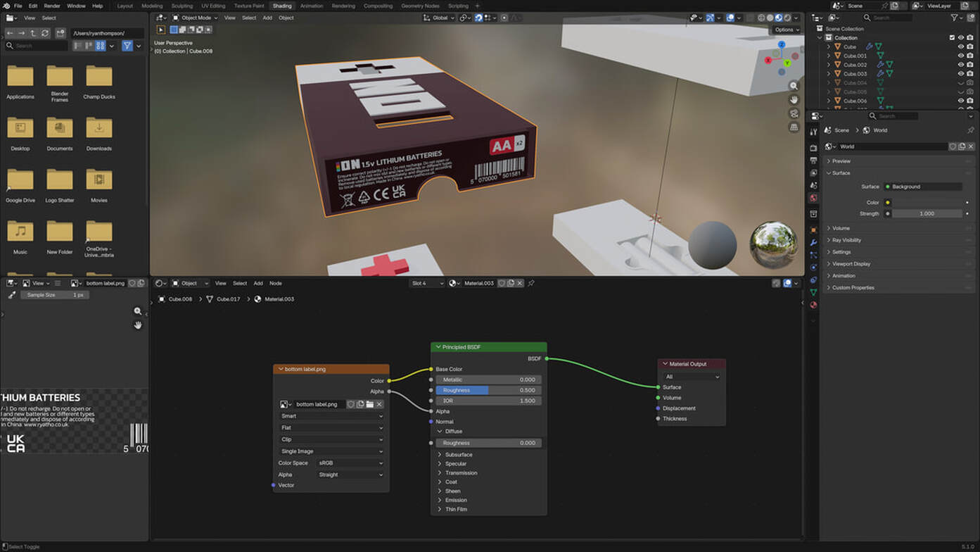Open the Color Space sRGB dropdown
980x552 pixels.
click(x=350, y=463)
